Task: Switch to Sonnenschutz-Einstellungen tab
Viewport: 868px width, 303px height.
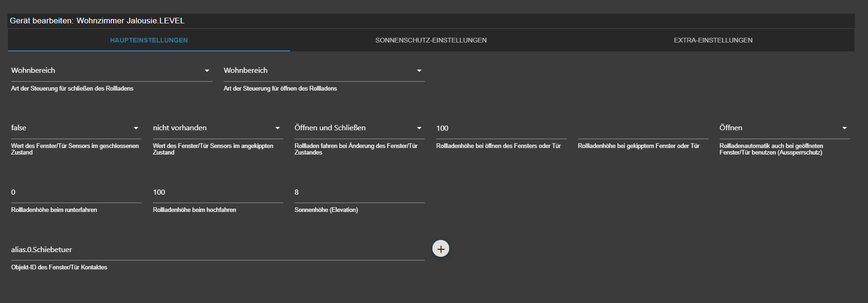Action: coord(430,40)
